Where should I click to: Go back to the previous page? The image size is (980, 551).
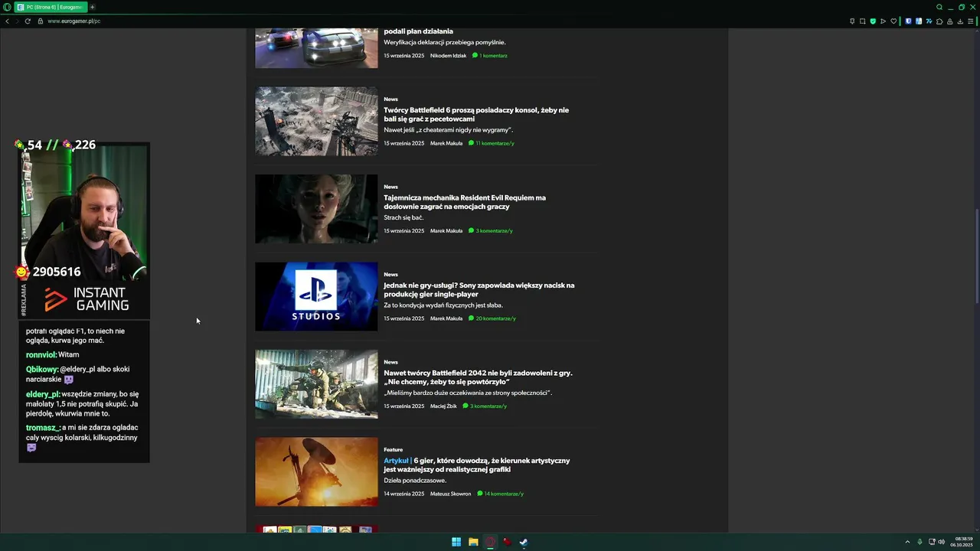7,21
